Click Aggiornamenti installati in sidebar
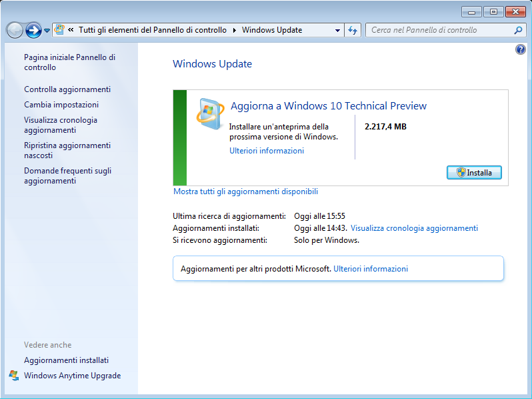 click(66, 360)
